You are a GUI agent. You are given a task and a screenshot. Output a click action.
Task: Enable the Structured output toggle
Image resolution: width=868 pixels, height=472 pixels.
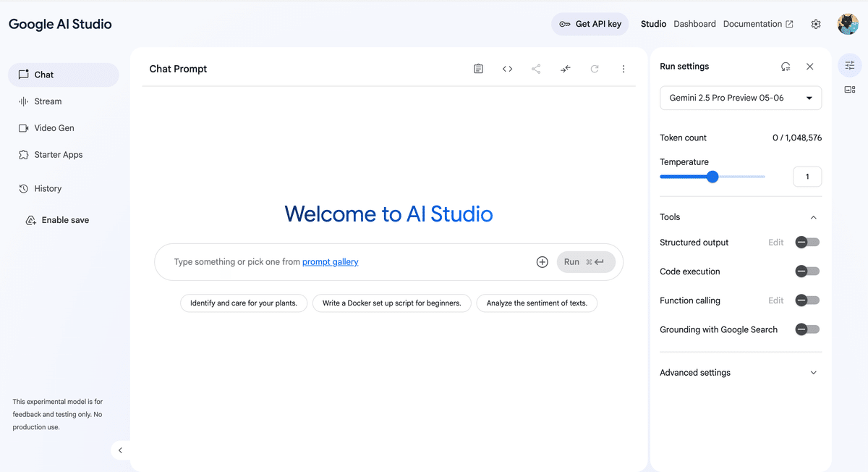click(x=807, y=243)
